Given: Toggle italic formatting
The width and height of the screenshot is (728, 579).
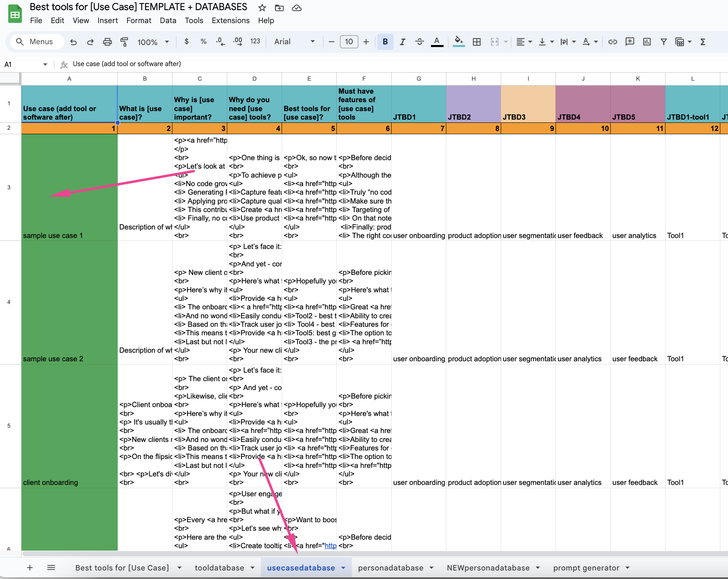Looking at the screenshot, I should click(x=402, y=42).
